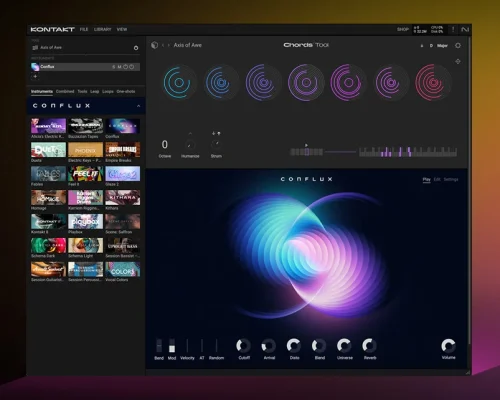Viewport: 500px width, 400px height.
Task: Open the Kithara library thumbnail
Action: coord(123,197)
